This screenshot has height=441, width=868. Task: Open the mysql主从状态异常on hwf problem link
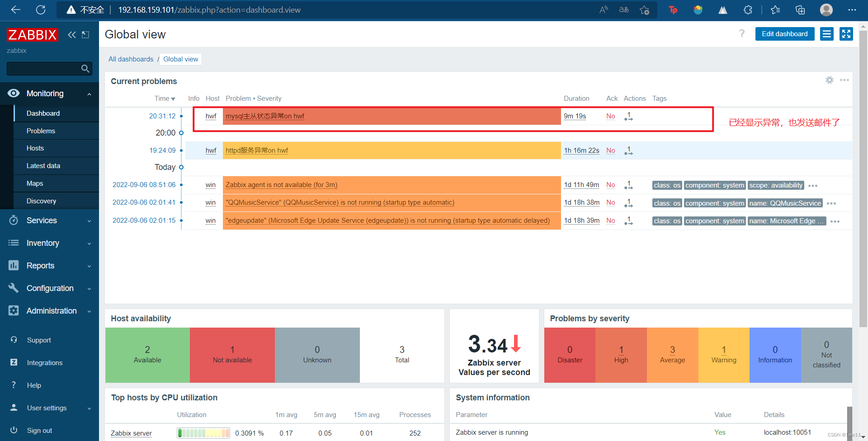click(x=265, y=116)
